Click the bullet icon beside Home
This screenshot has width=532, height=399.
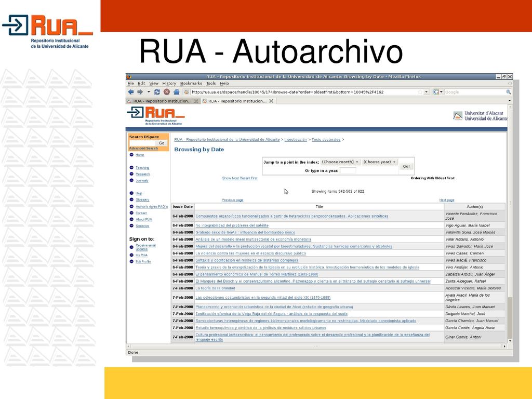pos(131,155)
